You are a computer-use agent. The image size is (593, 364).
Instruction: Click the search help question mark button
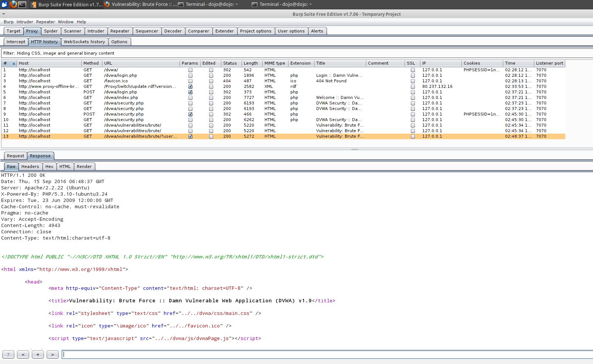point(8,354)
